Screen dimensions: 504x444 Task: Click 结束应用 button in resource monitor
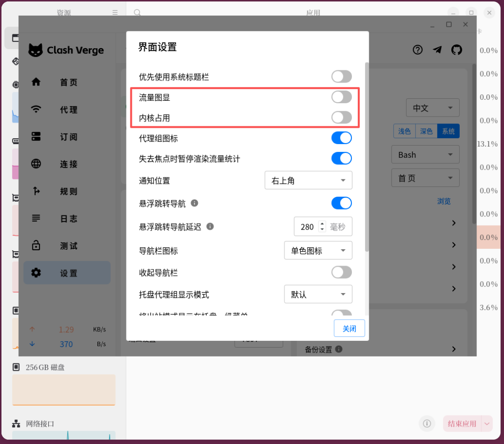[462, 424]
